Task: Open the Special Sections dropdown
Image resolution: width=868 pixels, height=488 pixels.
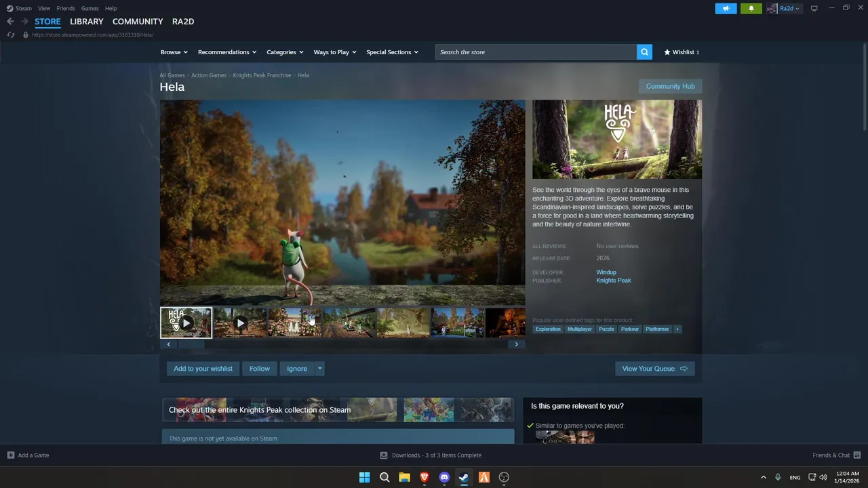Action: [x=393, y=52]
